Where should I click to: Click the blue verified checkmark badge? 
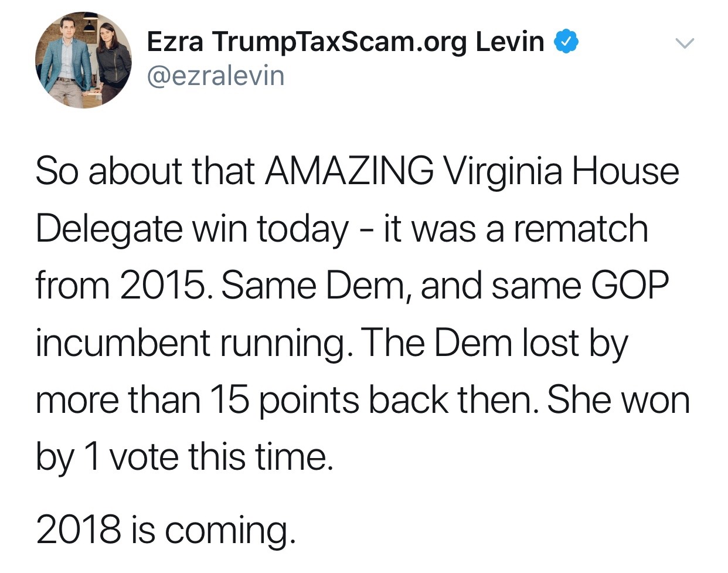[566, 42]
